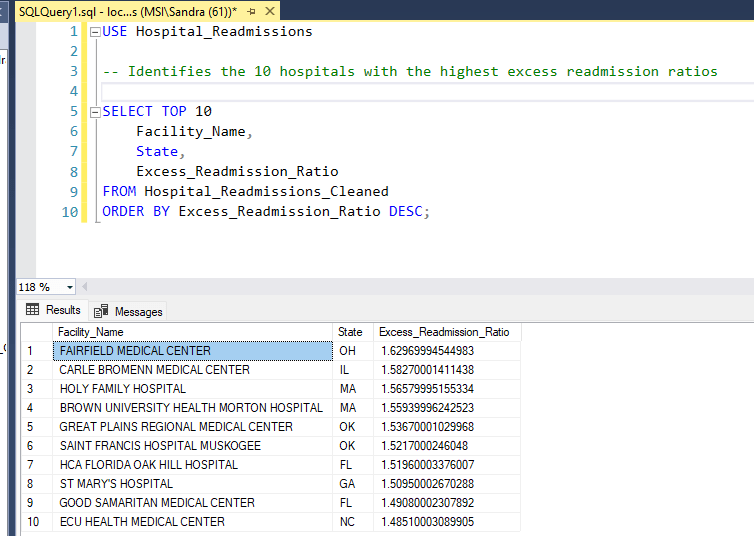The image size is (754, 536).
Task: Click Excess_Readmission_Ratio on code line 8
Action: coord(237,172)
